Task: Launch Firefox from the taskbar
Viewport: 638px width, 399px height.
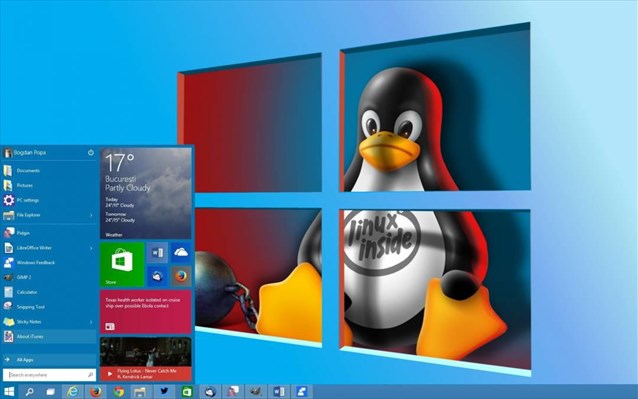Action: tap(96, 392)
